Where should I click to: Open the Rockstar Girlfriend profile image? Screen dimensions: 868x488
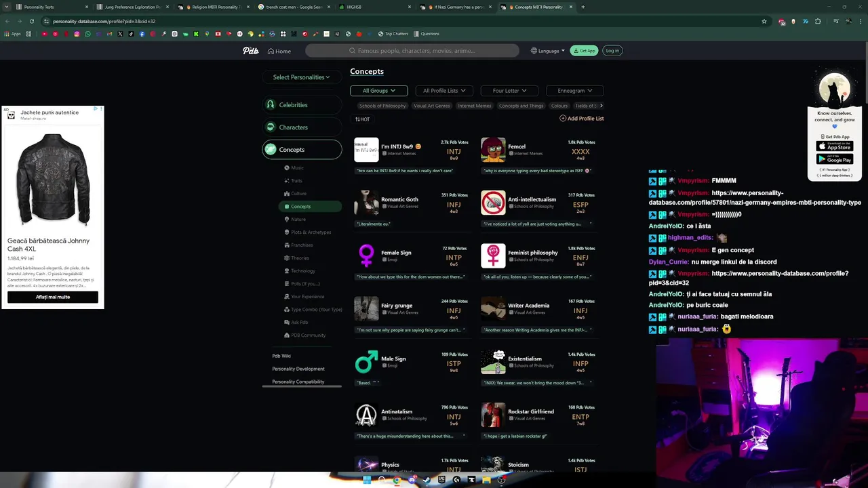click(x=493, y=415)
